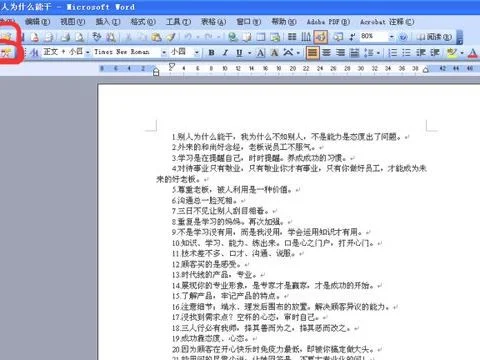Image resolution: width=480 pixels, height=360 pixels.
Task: Insert a Microsoft Excel worksheet
Action: 275,37
